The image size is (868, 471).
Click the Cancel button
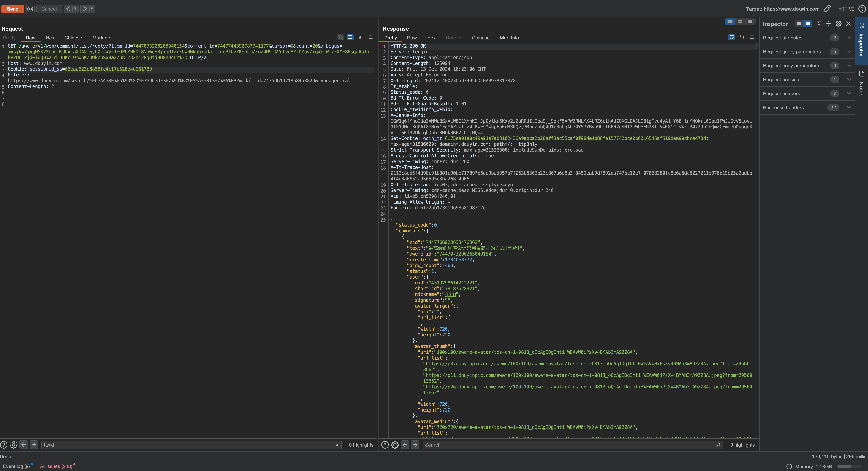click(49, 9)
